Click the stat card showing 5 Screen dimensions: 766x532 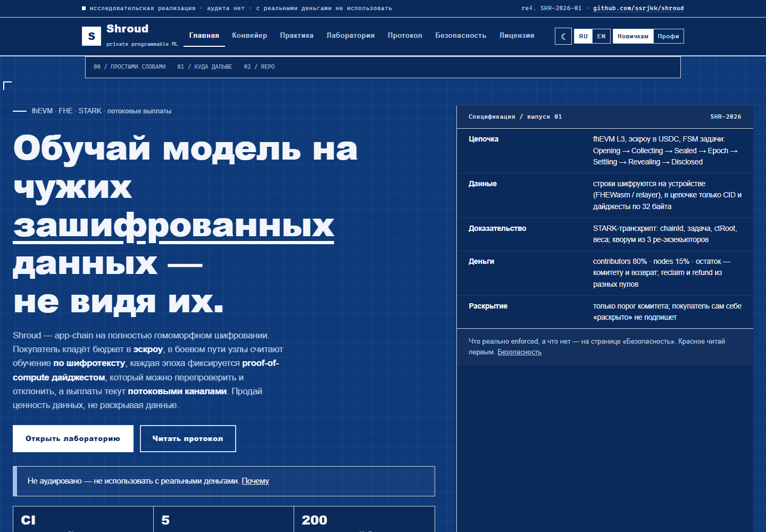pyautogui.click(x=223, y=519)
